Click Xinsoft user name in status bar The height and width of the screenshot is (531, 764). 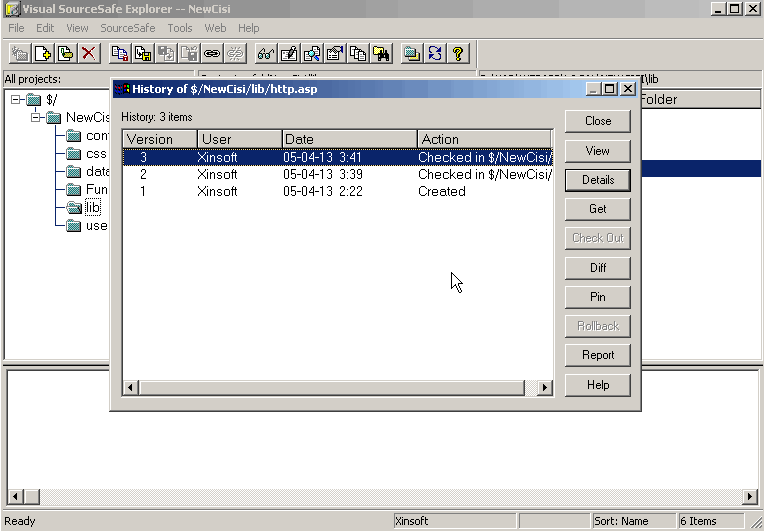coord(454,521)
